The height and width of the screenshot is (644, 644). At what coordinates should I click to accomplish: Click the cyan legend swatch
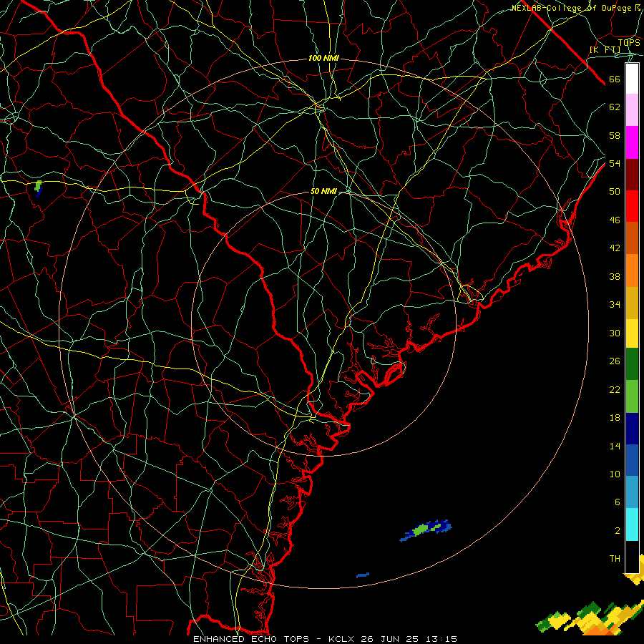pos(632,525)
